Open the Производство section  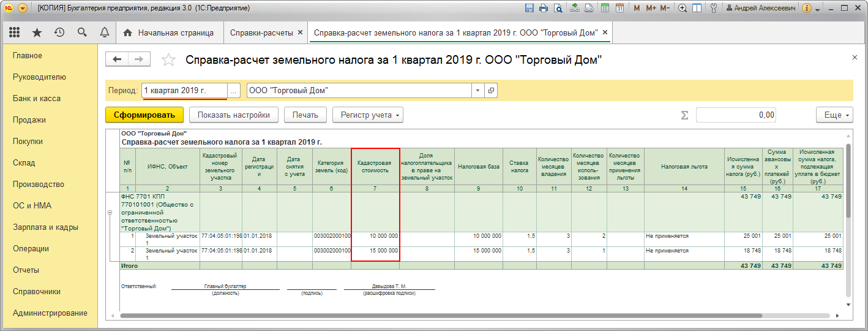(39, 185)
